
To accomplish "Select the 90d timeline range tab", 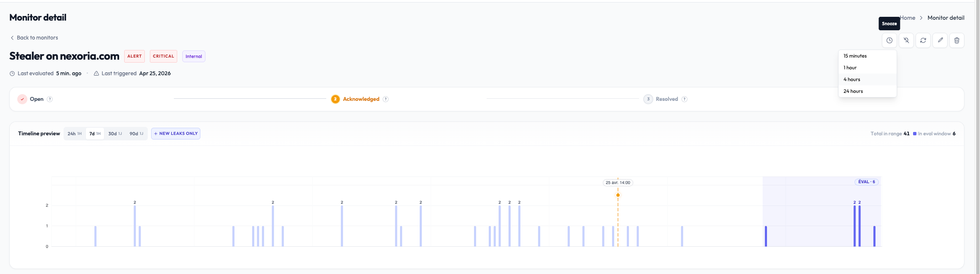I will [136, 134].
